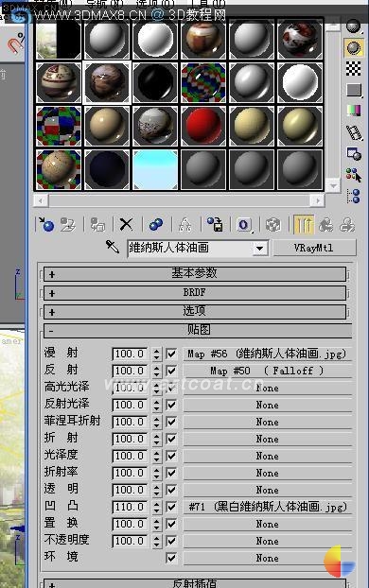The image size is (369, 588).
Task: Open the Material/Map Navigator icon
Action: point(354,196)
